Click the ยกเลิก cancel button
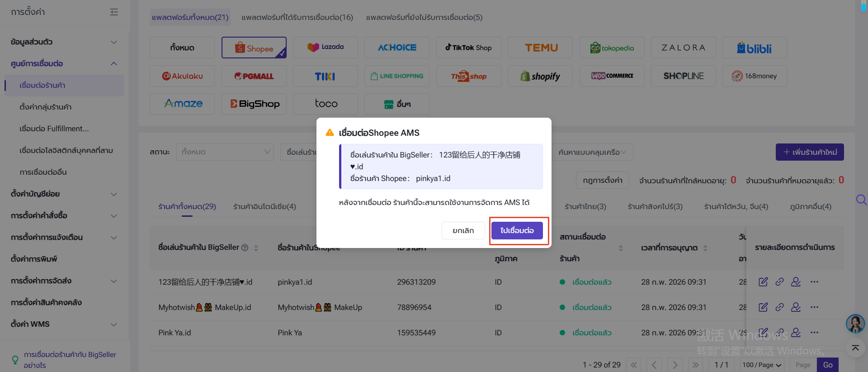The width and height of the screenshot is (868, 372). click(x=463, y=230)
